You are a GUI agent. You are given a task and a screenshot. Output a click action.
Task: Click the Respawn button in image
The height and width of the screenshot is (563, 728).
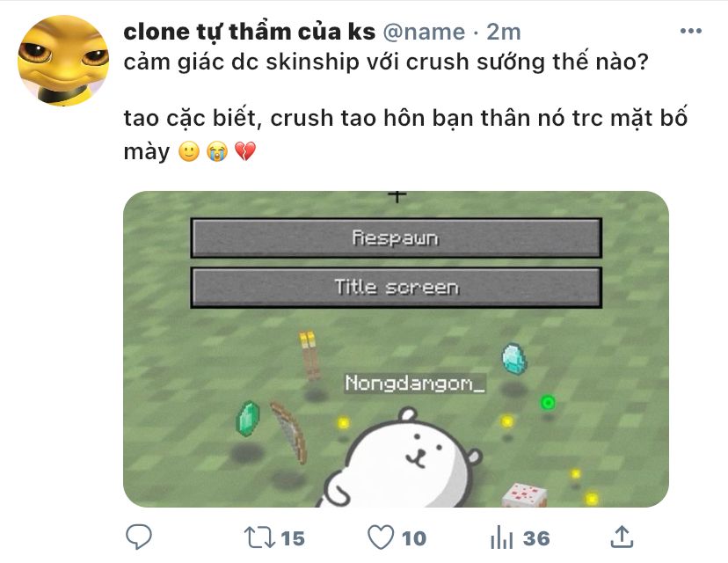396,238
